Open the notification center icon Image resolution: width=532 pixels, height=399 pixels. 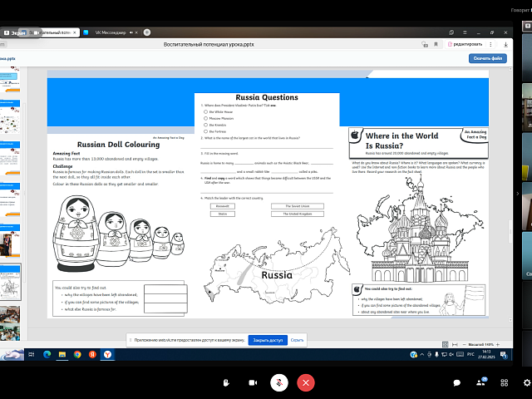(504, 355)
